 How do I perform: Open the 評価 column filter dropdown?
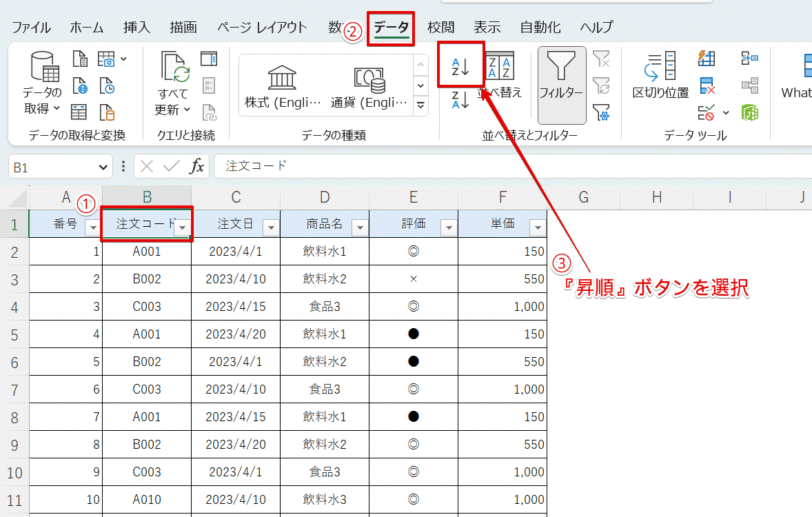(x=449, y=227)
